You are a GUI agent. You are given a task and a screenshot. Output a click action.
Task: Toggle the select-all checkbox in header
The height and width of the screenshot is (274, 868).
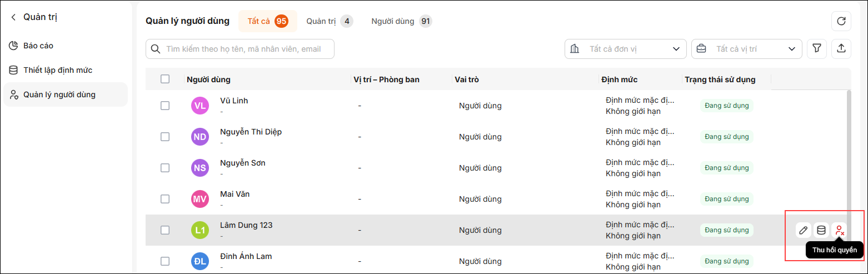(165, 79)
